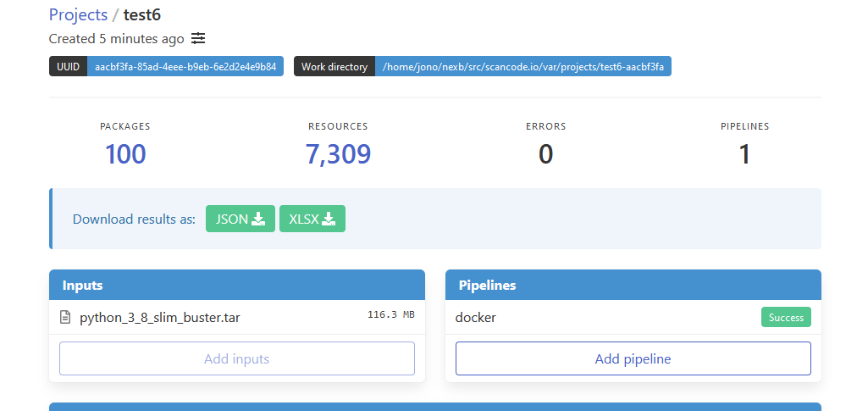Click the Add pipeline button

pos(633,358)
